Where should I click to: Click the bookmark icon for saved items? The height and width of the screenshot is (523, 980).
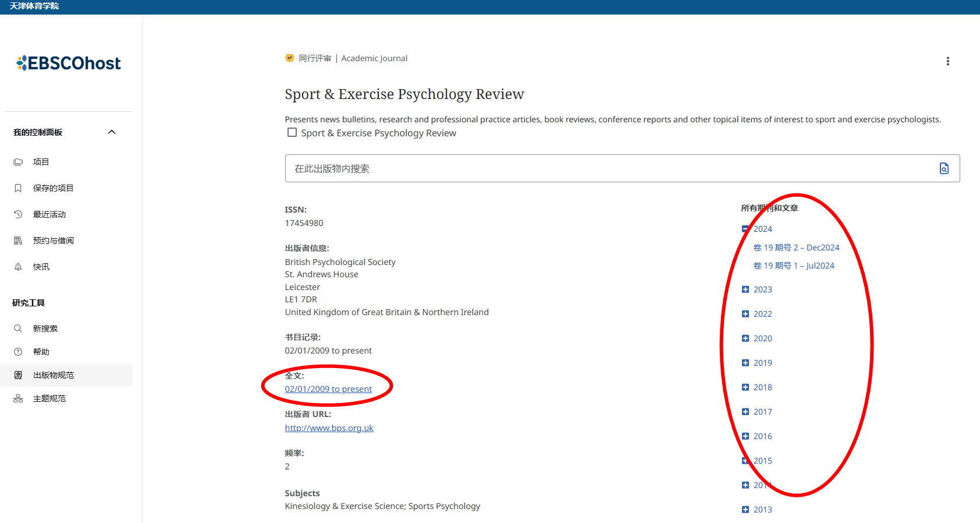(x=18, y=188)
